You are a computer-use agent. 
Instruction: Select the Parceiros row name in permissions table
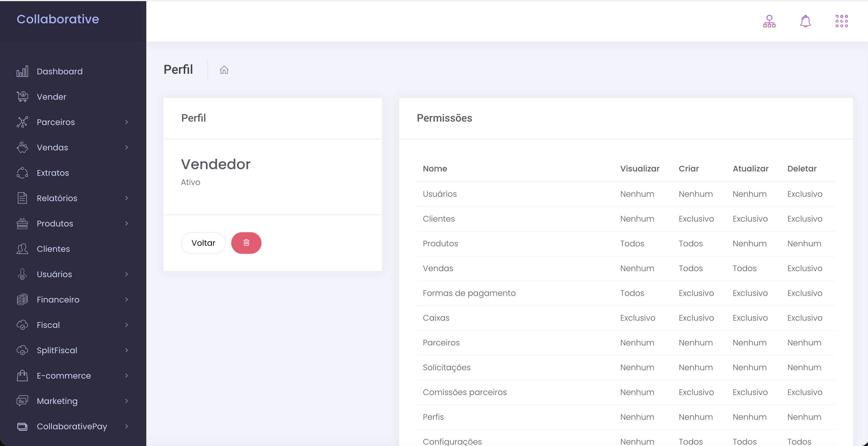tap(441, 343)
